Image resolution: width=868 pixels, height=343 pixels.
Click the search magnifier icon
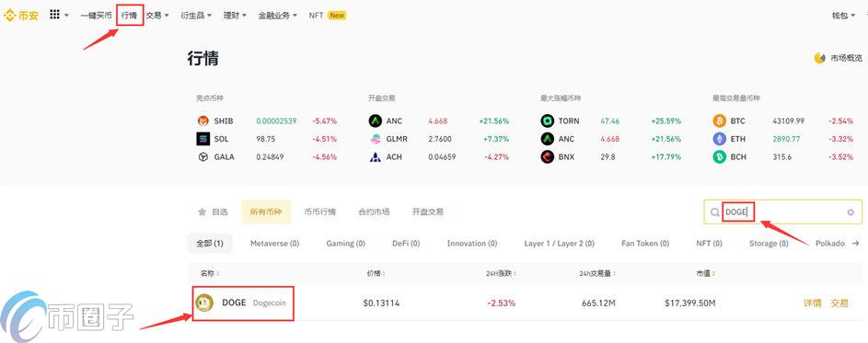coord(714,212)
